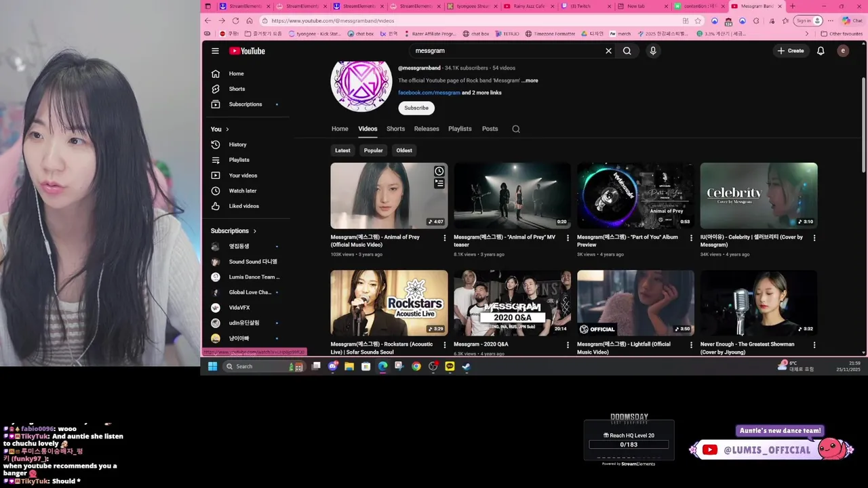Open the Windows Start menu
This screenshot has width=868, height=488.
212,367
